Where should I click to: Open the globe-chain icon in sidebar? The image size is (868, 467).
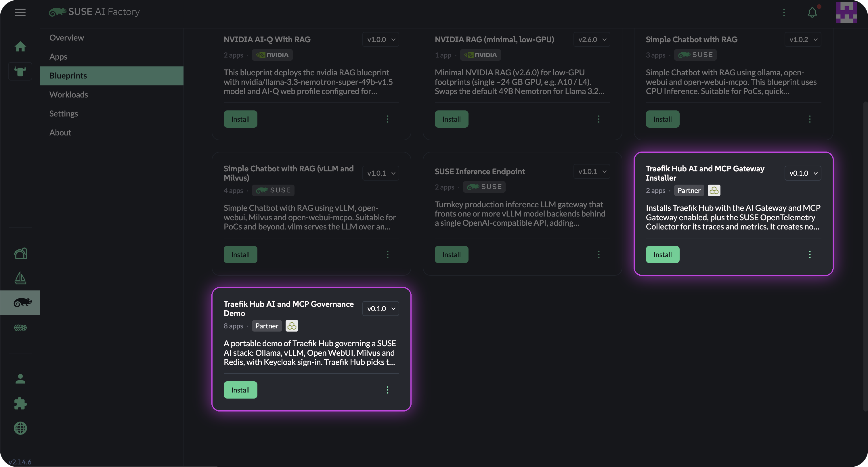[x=20, y=328]
